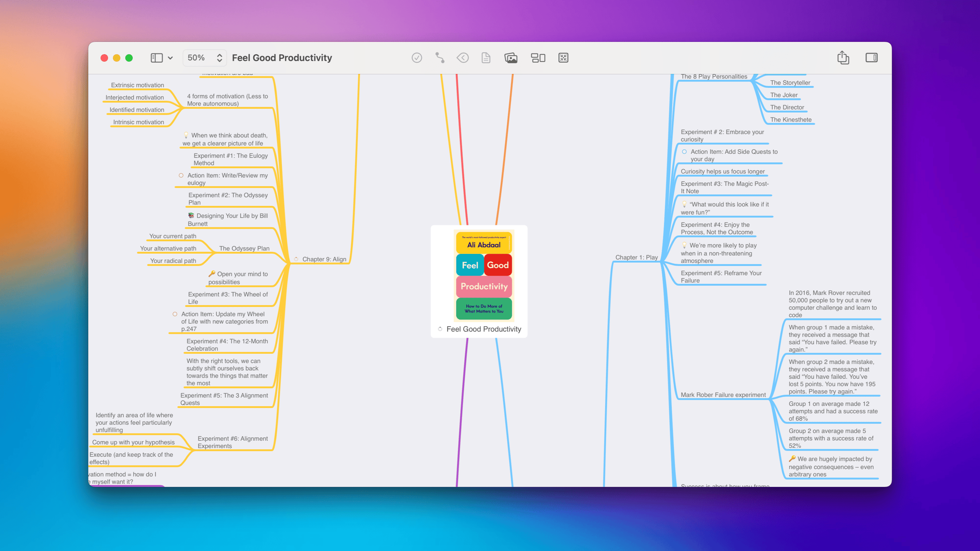Select Experiment #3: The Magic Post-It Note
This screenshot has height=551, width=980.
725,188
